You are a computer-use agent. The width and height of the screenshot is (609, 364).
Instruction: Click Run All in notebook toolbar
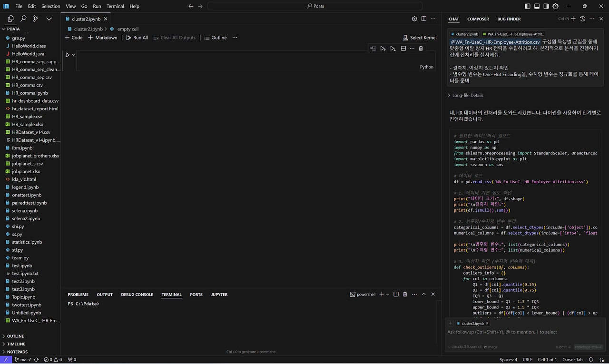[137, 38]
